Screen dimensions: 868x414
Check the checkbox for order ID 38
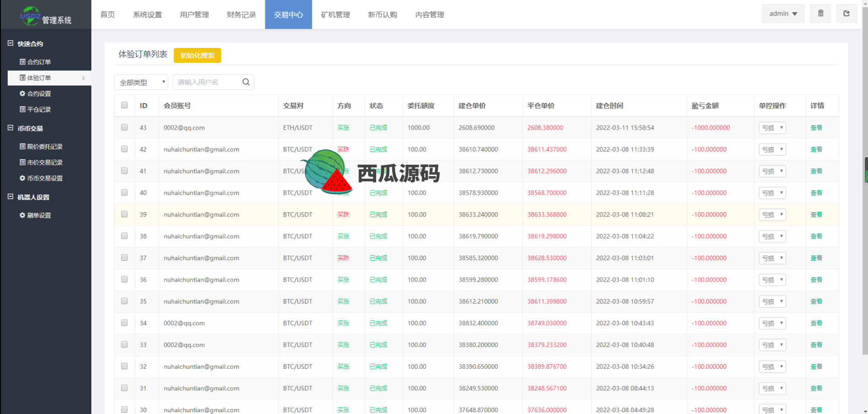coord(124,236)
